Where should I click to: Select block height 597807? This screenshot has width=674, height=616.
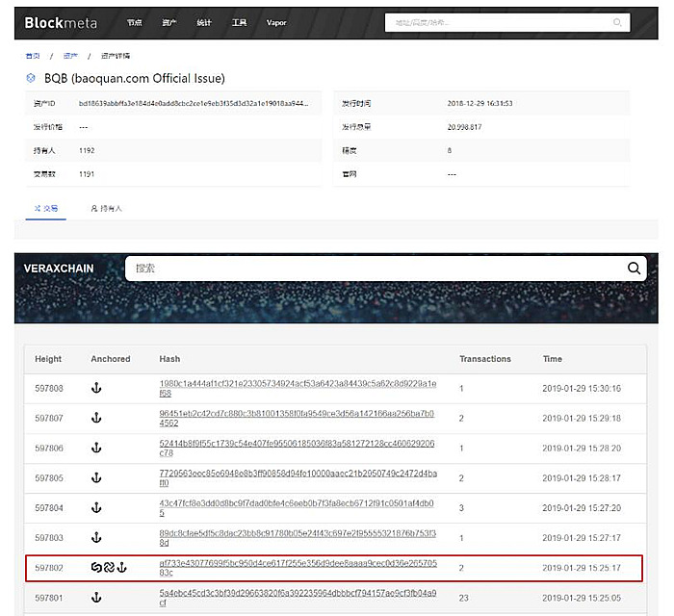(49, 418)
